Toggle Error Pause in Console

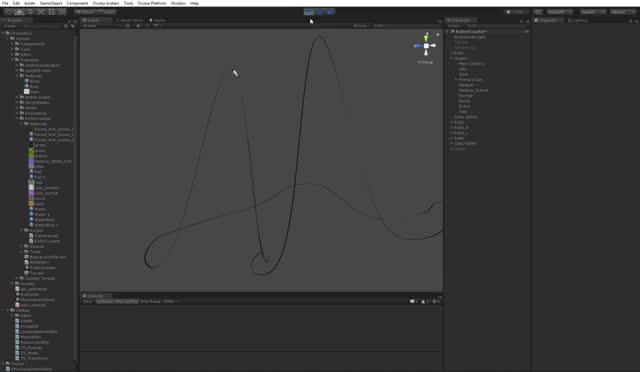(151, 301)
